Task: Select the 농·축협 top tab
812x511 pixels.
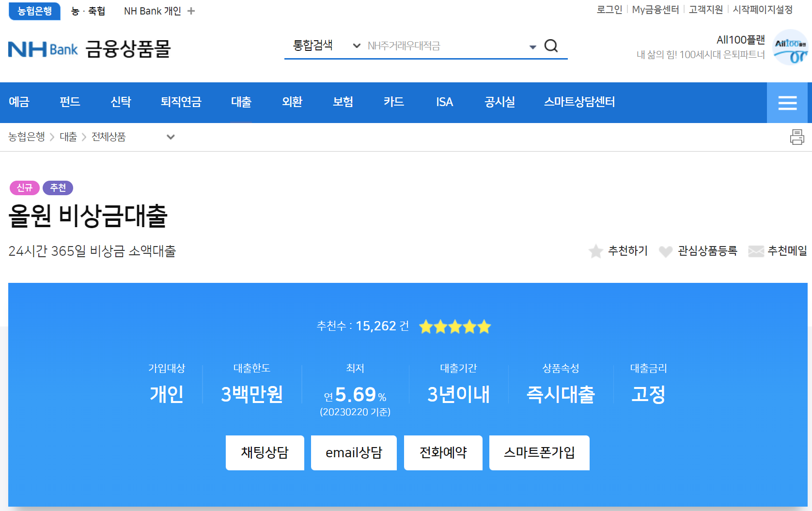Action: pos(88,11)
